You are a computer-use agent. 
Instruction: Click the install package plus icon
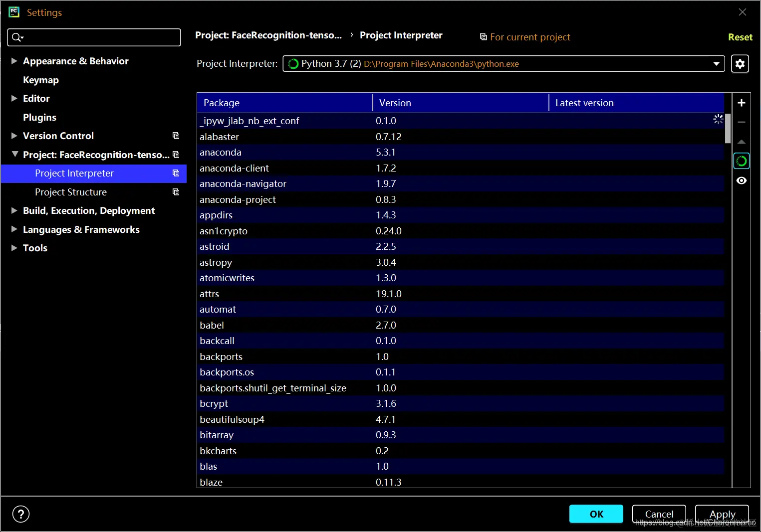point(741,103)
